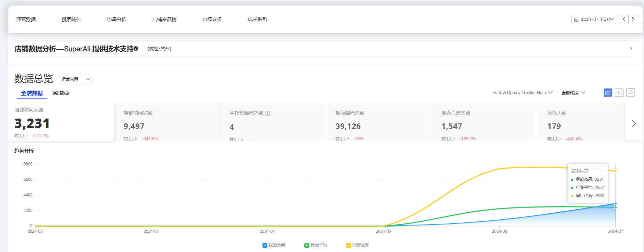Toggle 行业平均 legend checkbox
Image resolution: width=644 pixels, height=252 pixels.
306,245
